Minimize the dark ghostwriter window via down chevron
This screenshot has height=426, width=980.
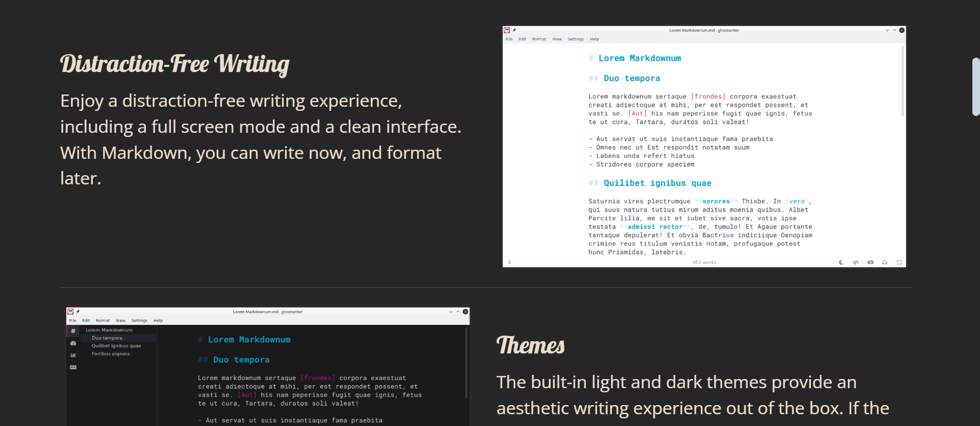point(451,312)
